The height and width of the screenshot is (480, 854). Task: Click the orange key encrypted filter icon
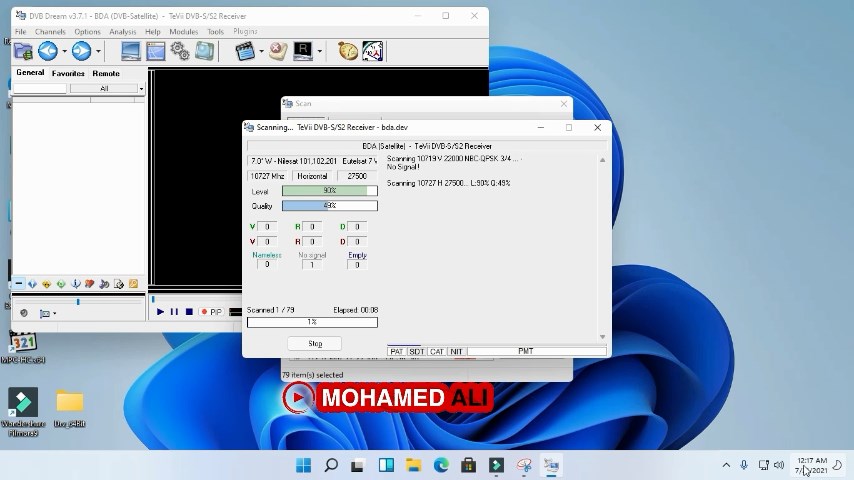tap(133, 284)
